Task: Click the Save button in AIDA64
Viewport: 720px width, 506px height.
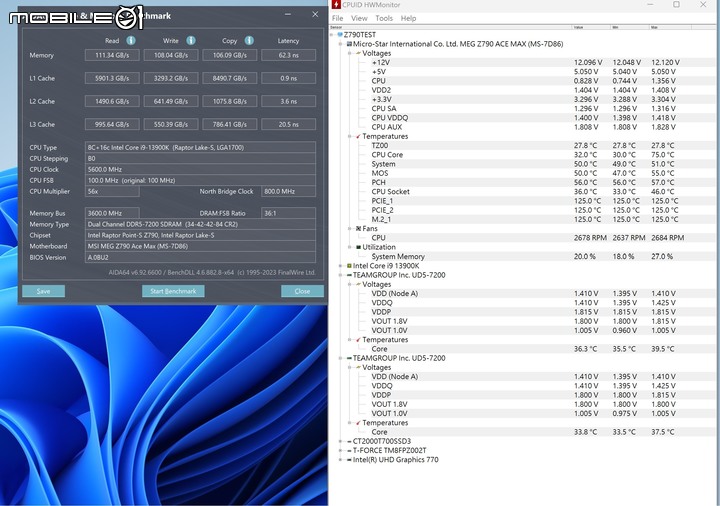Action: coord(44,291)
